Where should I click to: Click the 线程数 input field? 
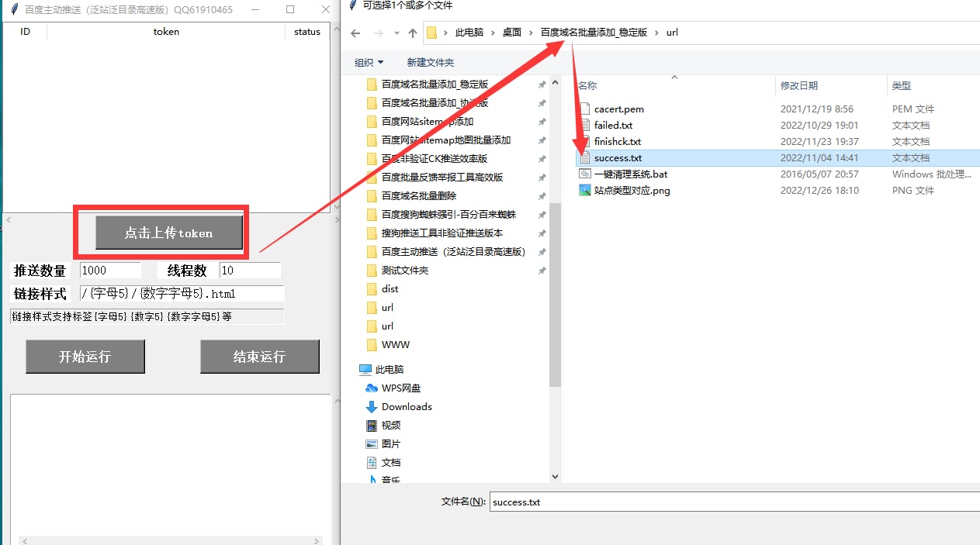tap(250, 271)
